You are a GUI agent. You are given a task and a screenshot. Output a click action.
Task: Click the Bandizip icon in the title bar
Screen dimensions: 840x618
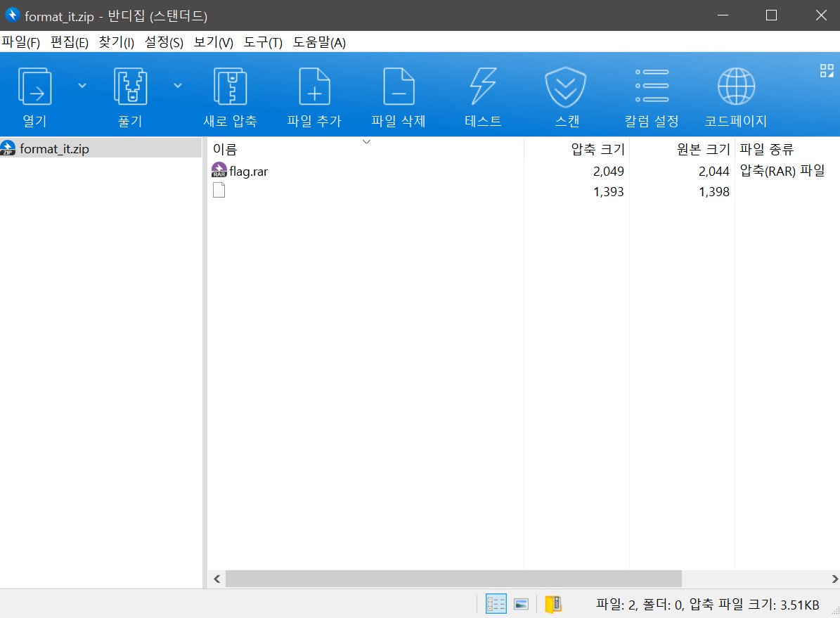[12, 15]
